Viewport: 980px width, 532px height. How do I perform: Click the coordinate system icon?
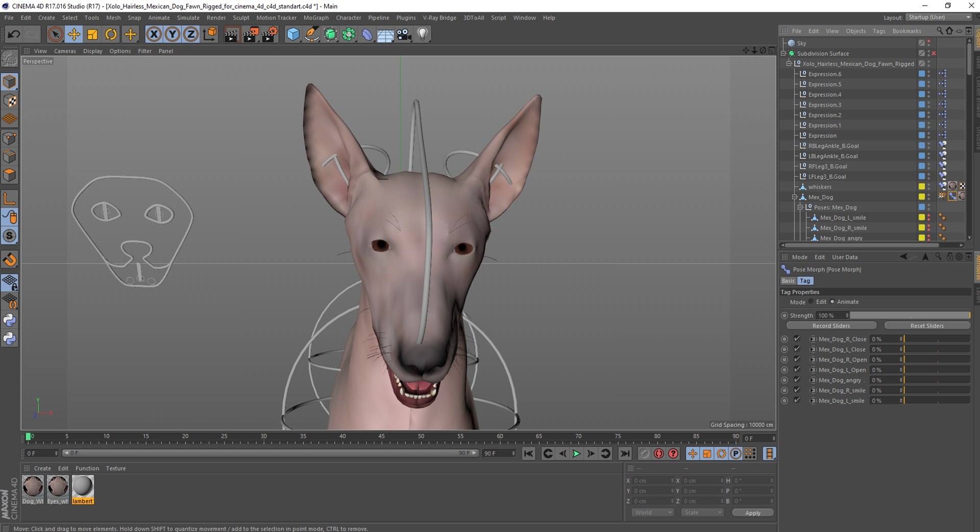pos(210,34)
